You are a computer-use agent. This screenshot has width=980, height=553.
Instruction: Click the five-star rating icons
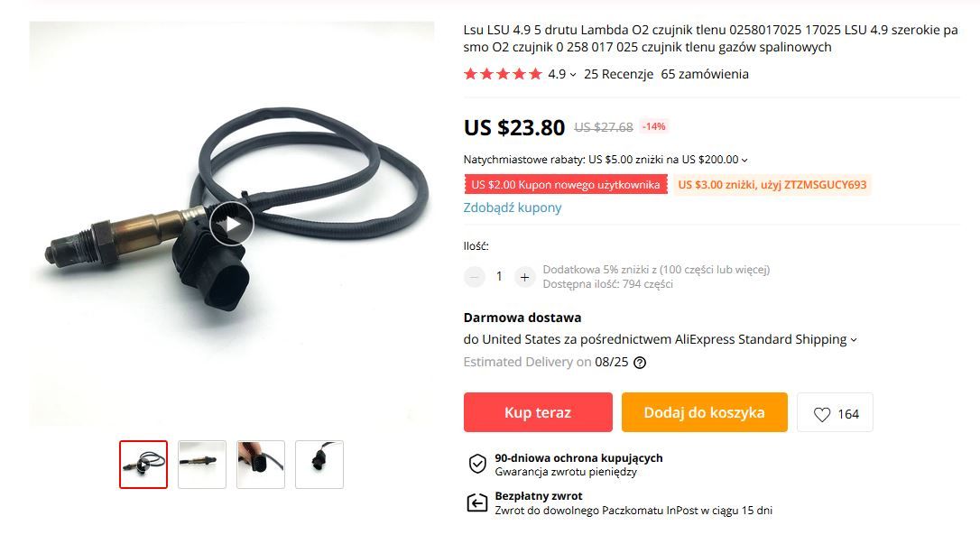[x=503, y=74]
